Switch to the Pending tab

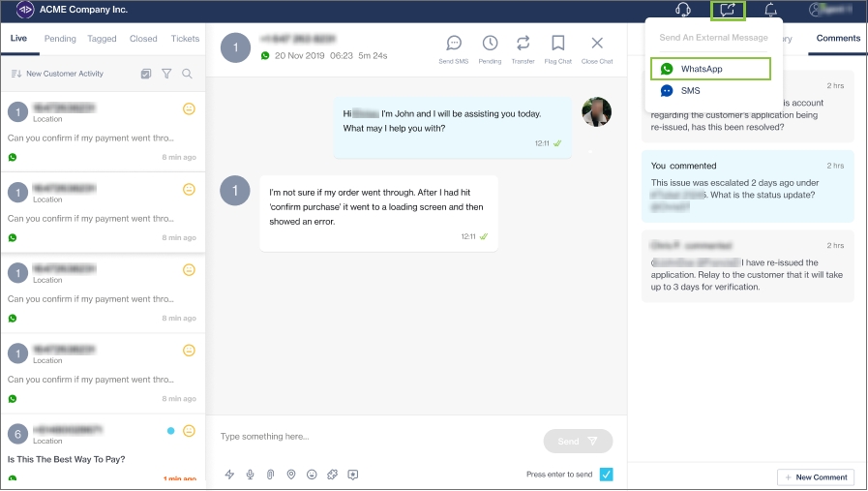[x=60, y=39]
